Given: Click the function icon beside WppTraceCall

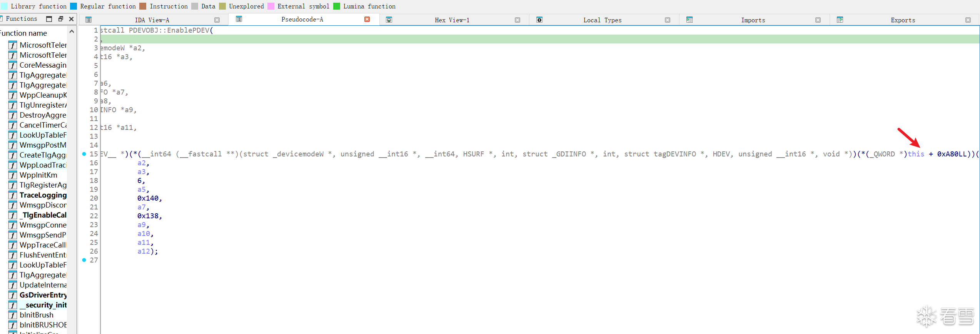Looking at the screenshot, I should pyautogui.click(x=13, y=245).
